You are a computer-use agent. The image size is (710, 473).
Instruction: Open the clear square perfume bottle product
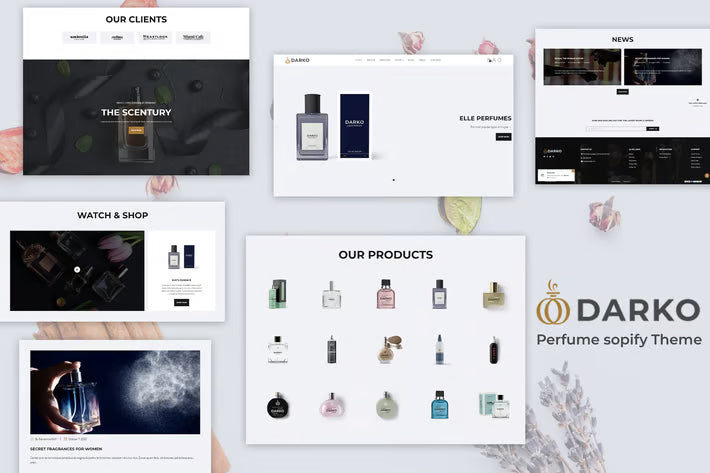click(x=331, y=295)
